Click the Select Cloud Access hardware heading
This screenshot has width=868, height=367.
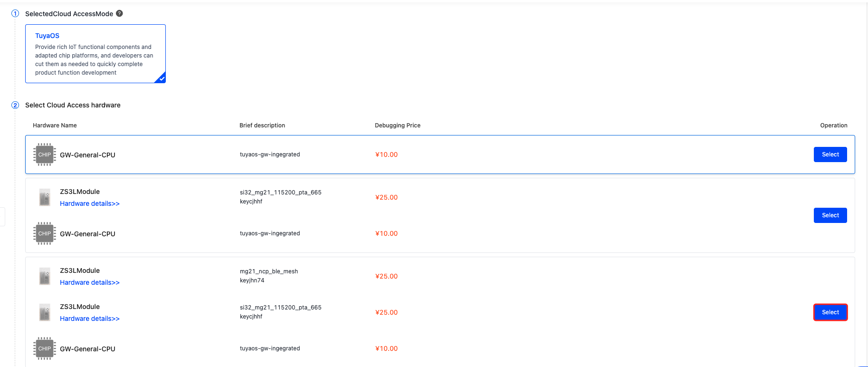(73, 105)
